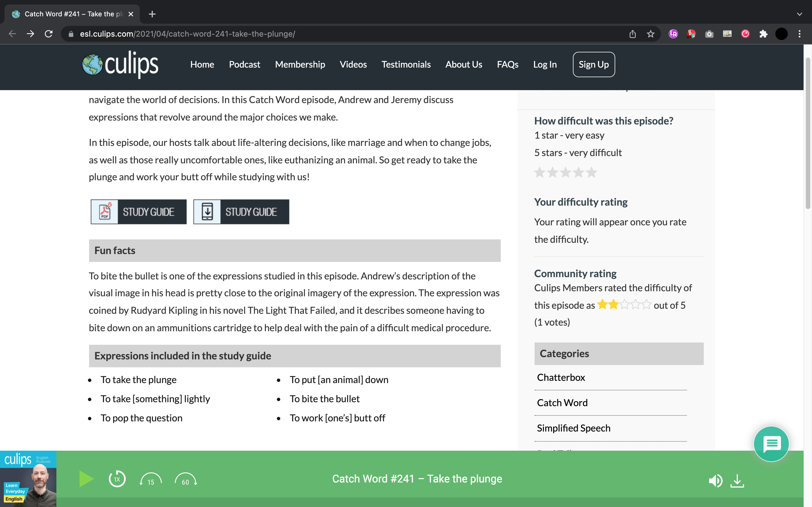Play the podcast episode audio
812x507 pixels.
tap(86, 479)
